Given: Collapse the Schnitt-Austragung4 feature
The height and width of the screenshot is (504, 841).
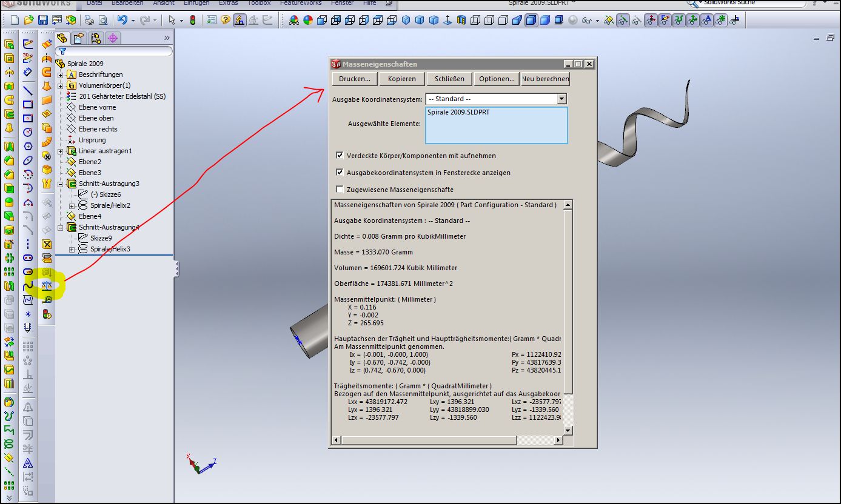Looking at the screenshot, I should coord(61,227).
